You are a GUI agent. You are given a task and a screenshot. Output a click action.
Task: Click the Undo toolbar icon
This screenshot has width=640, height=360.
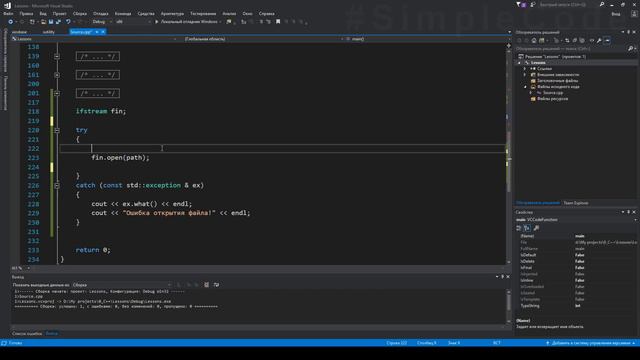pos(68,22)
